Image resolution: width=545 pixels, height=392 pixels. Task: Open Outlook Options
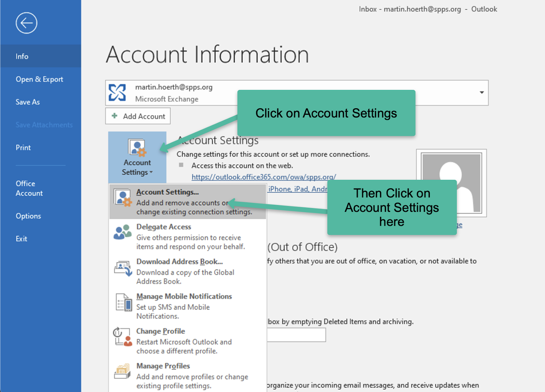click(x=41, y=216)
